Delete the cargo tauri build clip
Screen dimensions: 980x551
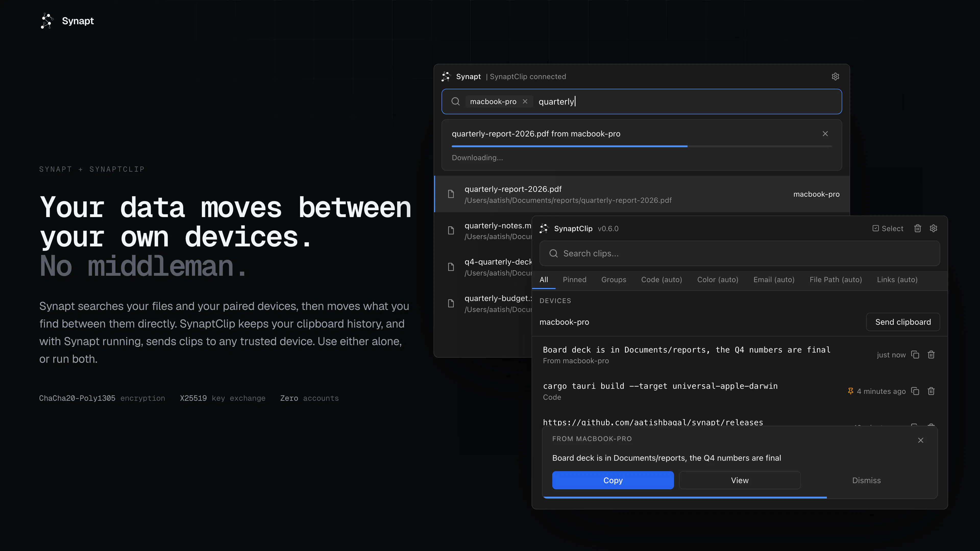[931, 391]
